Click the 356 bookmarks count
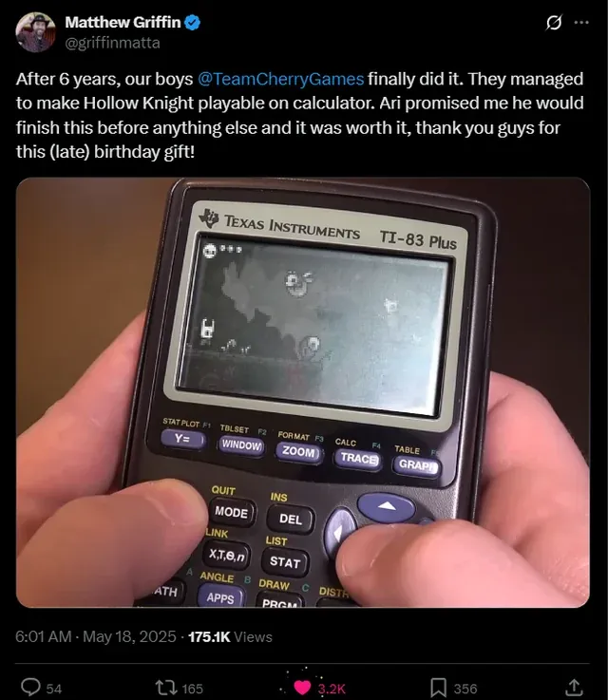The width and height of the screenshot is (608, 700). click(x=465, y=689)
